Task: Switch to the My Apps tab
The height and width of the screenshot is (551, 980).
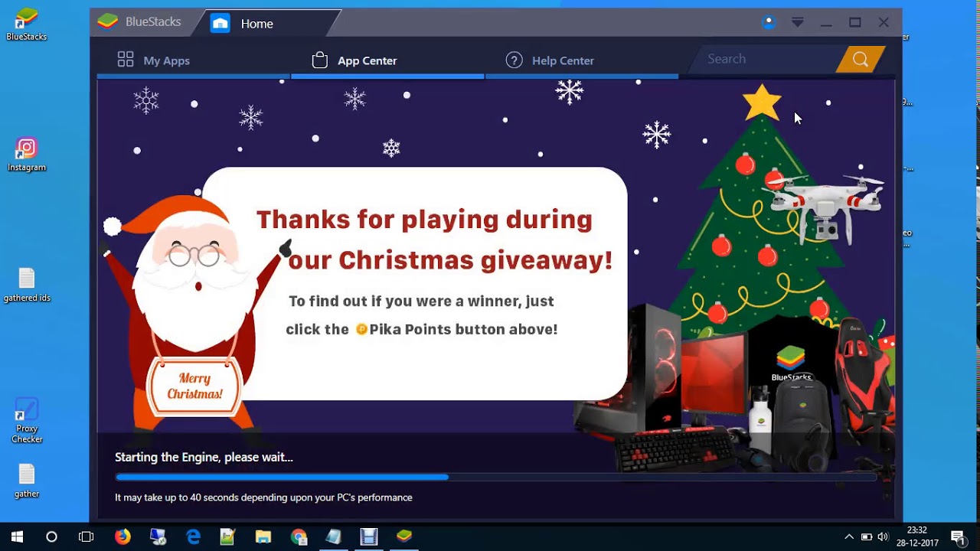Action: click(153, 60)
